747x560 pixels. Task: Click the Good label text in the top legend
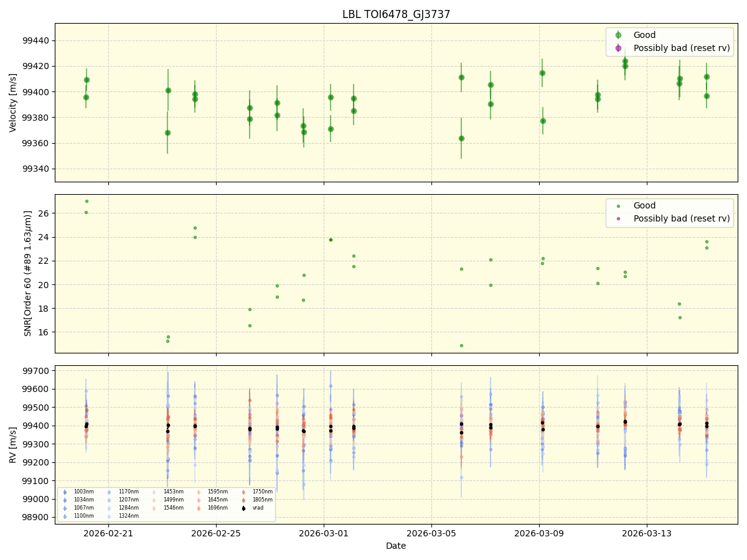(x=646, y=35)
